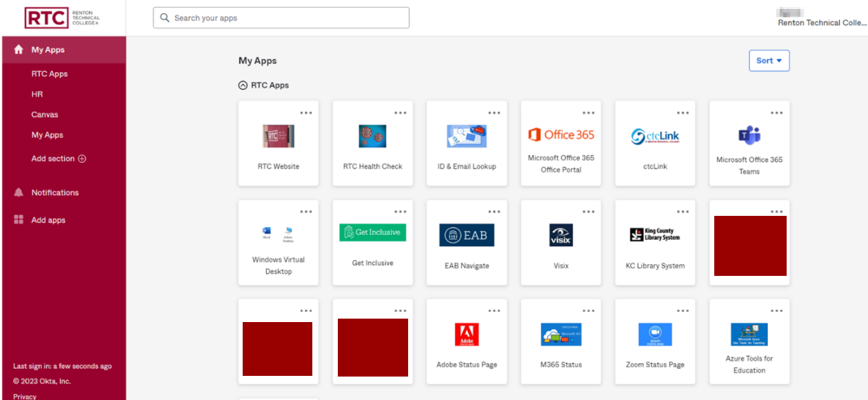Open the Zoom Status Page icon
The height and width of the screenshot is (400, 868).
[x=655, y=334]
